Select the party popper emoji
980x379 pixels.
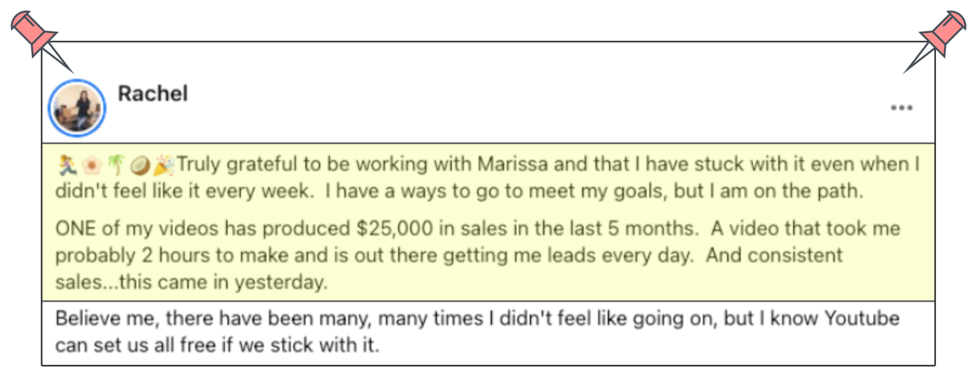click(164, 165)
